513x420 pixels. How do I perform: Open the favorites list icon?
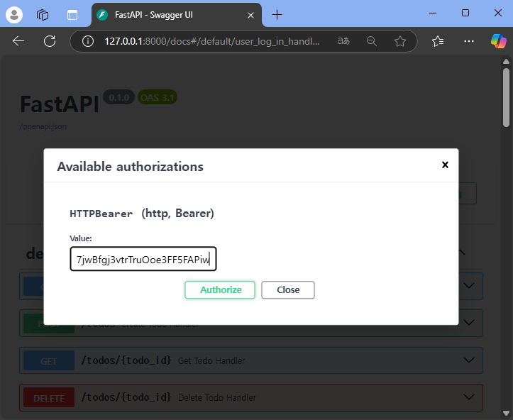coord(438,41)
